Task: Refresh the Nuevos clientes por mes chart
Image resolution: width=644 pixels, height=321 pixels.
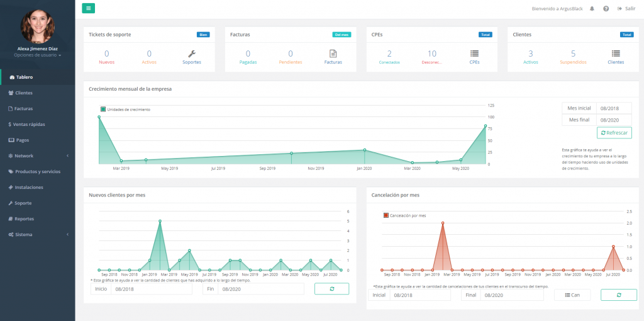Action: point(332,289)
